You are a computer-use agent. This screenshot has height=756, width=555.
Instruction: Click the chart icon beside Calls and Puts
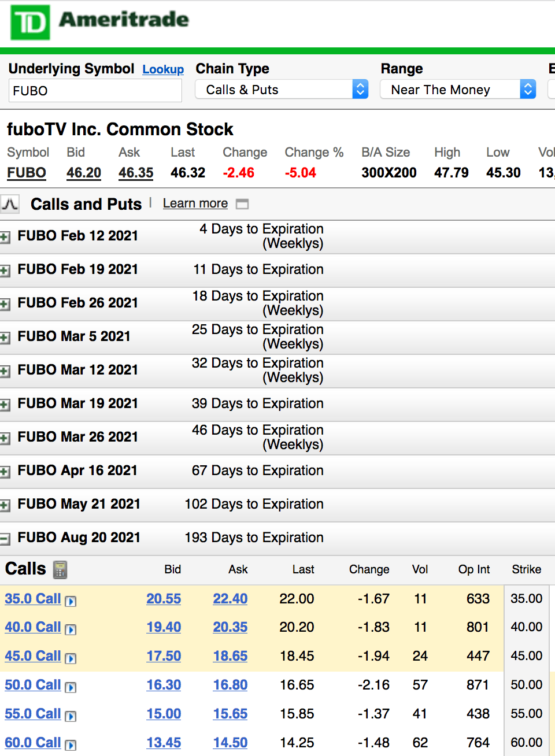pos(10,204)
